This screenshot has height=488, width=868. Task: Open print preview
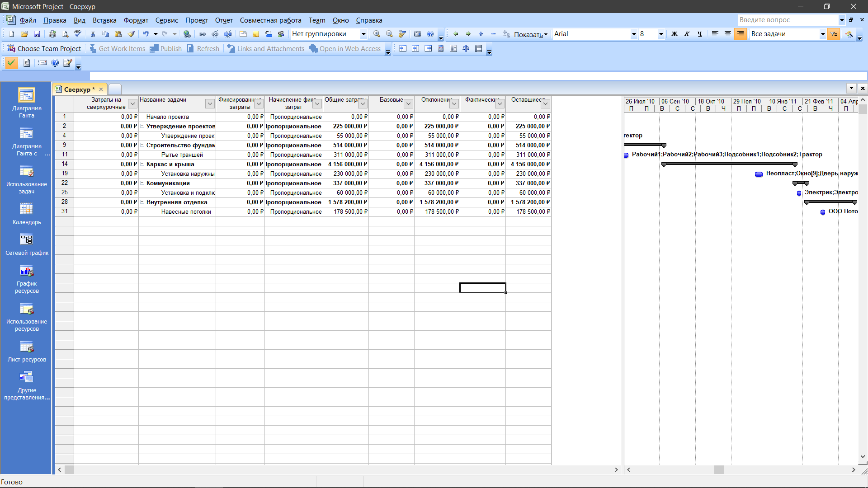click(x=65, y=34)
